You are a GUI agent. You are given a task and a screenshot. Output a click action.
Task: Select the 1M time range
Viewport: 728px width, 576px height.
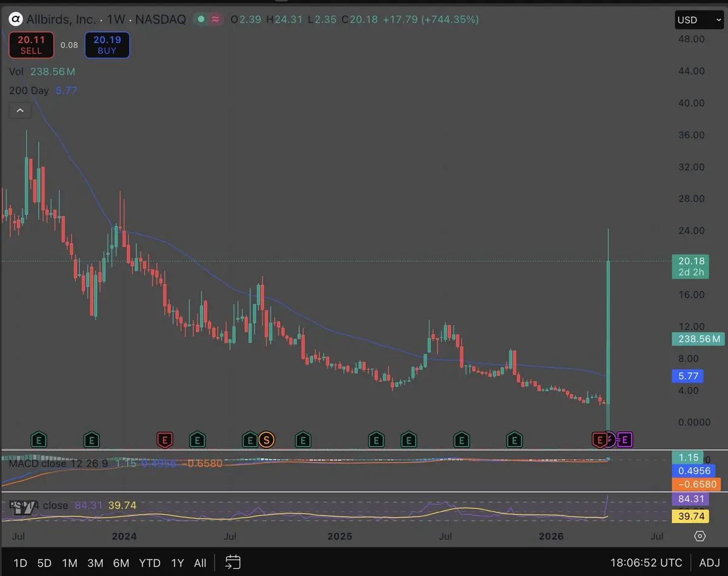point(70,563)
